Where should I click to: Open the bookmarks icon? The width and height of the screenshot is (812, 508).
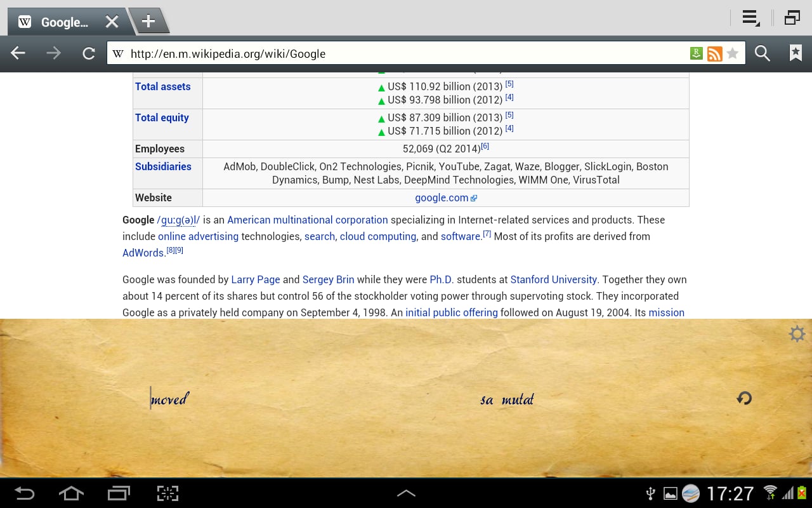click(x=795, y=53)
